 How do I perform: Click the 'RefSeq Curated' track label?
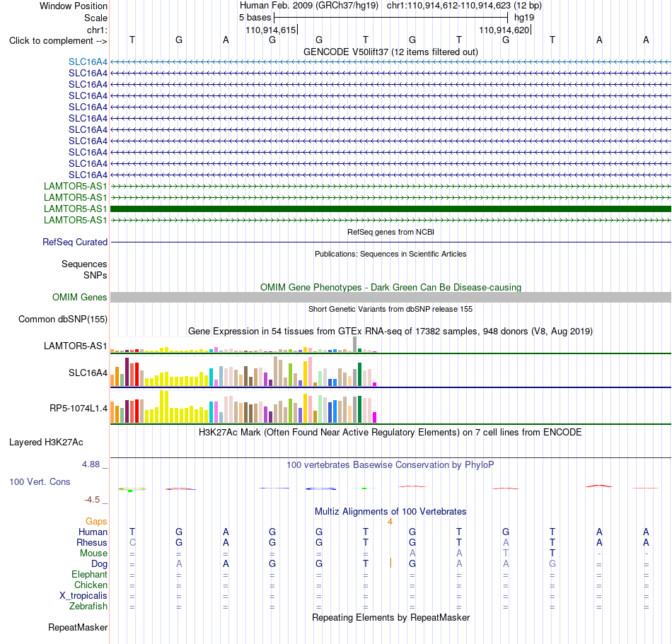75,242
